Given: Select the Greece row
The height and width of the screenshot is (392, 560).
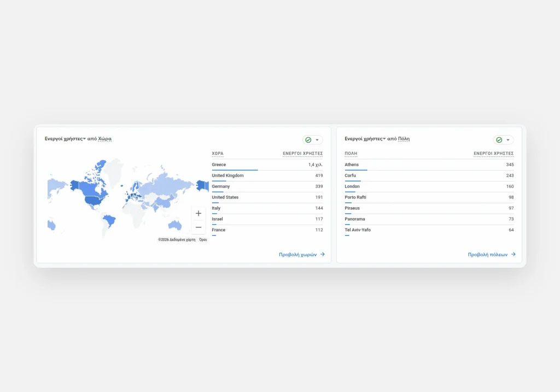Looking at the screenshot, I should point(267,165).
